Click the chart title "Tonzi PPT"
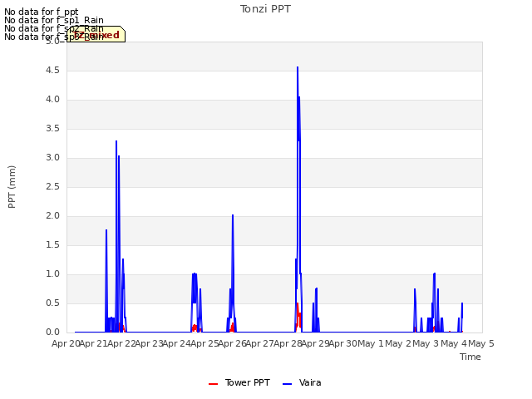Viewport: 532px width, 399px height. 265,9
